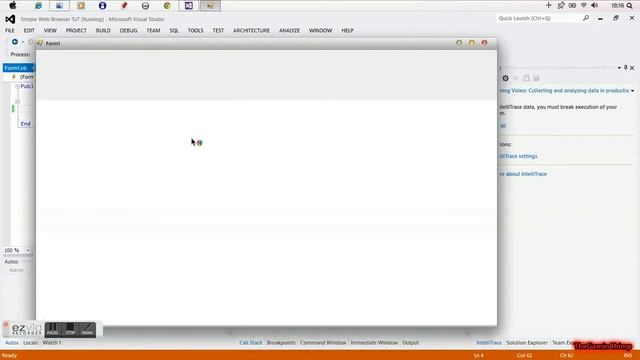This screenshot has width=640, height=360.
Task: Open the ANALYZE menu
Action: pyautogui.click(x=289, y=31)
